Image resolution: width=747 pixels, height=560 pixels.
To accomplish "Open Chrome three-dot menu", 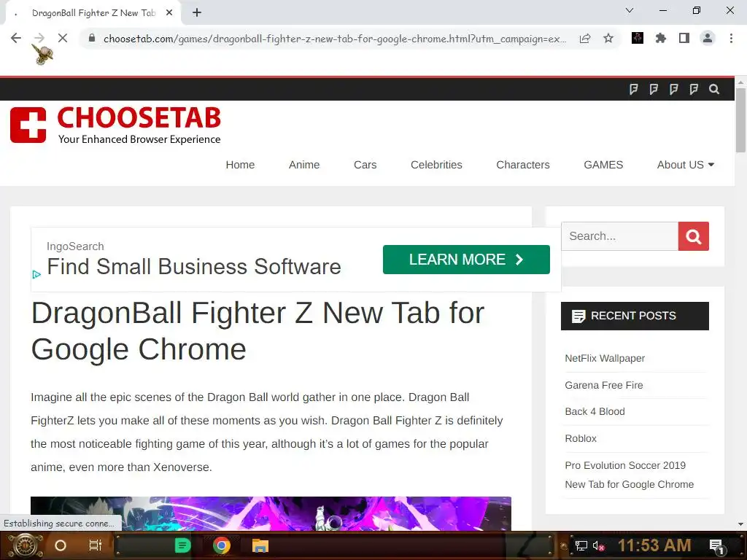I will [x=731, y=38].
